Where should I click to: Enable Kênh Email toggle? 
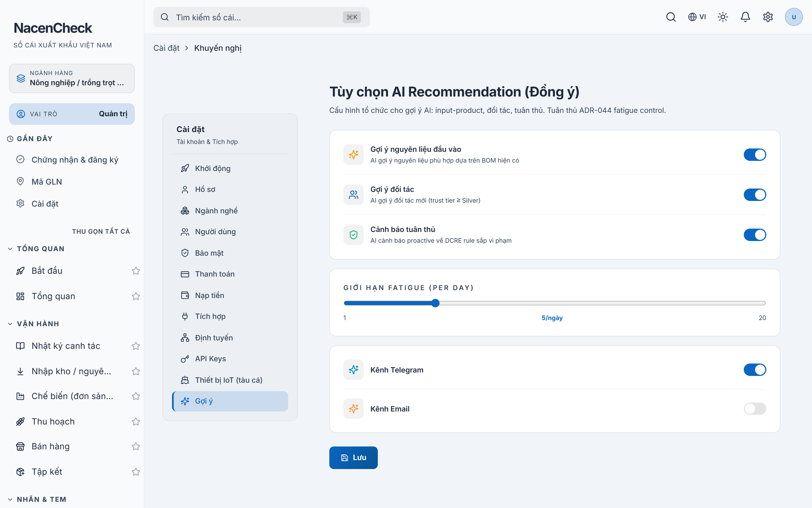754,409
